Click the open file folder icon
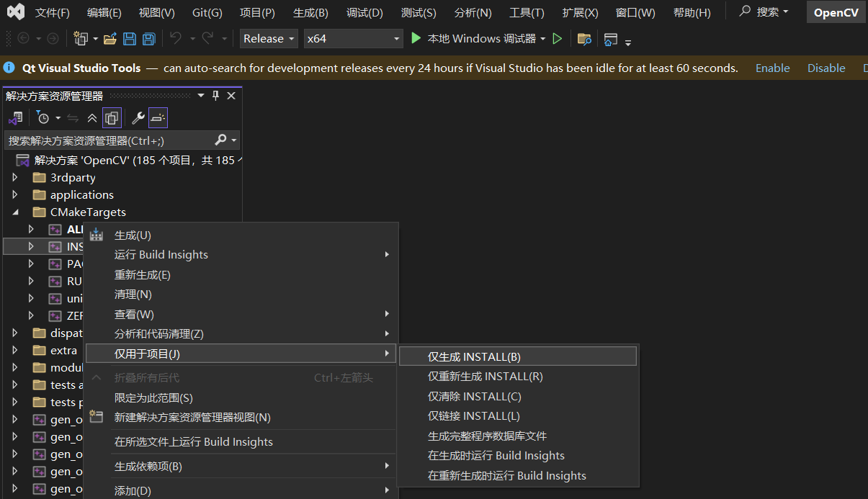This screenshot has width=868, height=499. point(110,38)
